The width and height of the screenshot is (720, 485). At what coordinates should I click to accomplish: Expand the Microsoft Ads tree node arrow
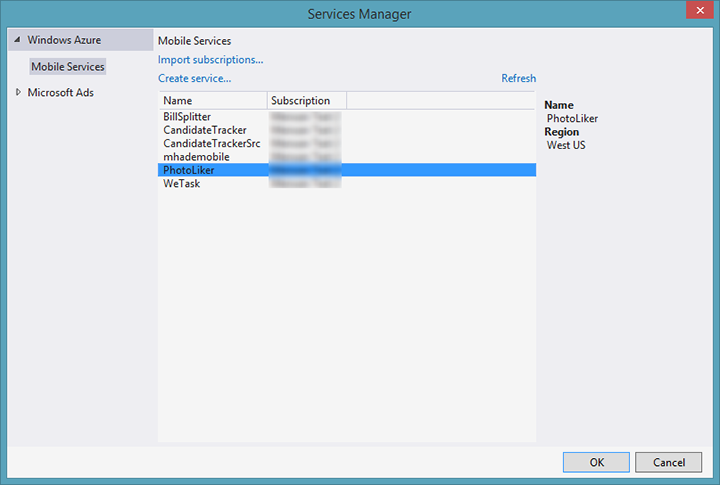coord(18,92)
